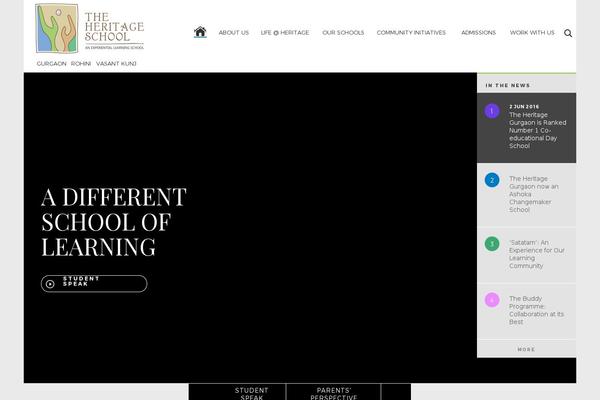Click More under In The News

[x=526, y=349]
